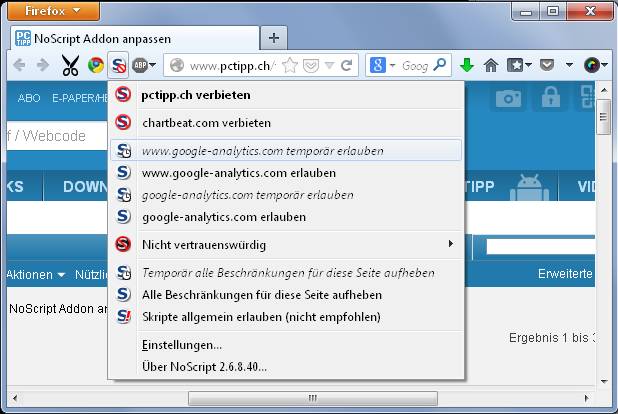Open the Google search engine selector
This screenshot has height=414, width=618.
click(382, 65)
